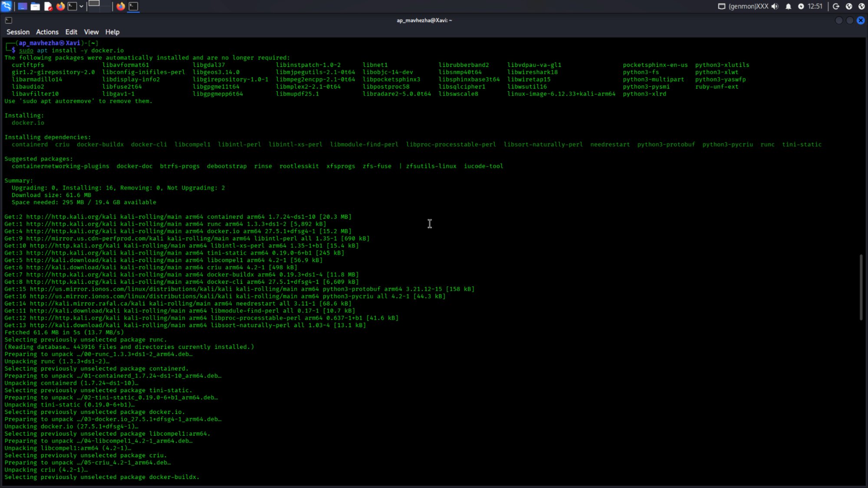
Task: Click 'curlftpfs' package name
Action: (x=28, y=65)
